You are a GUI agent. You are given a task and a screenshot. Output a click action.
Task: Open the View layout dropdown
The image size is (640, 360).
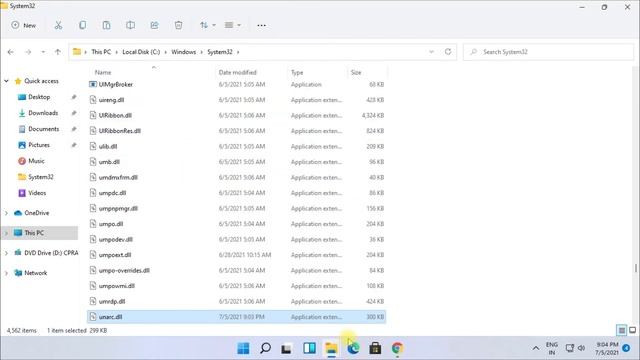coord(233,25)
